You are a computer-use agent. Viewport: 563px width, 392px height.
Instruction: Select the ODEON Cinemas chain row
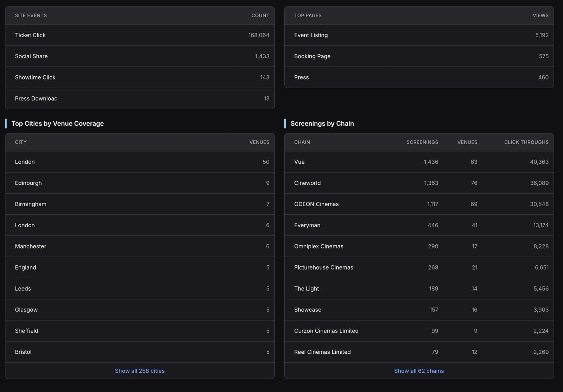[x=419, y=204]
